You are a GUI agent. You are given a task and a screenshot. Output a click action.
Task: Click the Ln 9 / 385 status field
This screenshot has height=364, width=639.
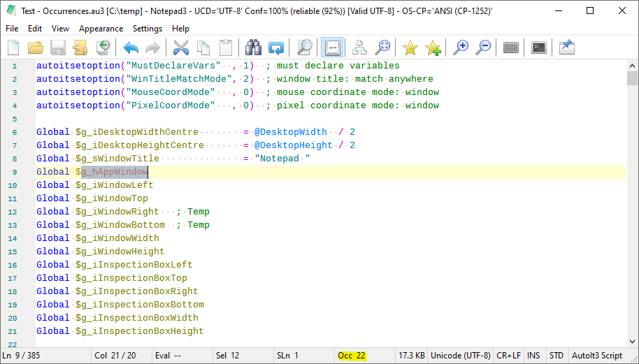(x=45, y=356)
